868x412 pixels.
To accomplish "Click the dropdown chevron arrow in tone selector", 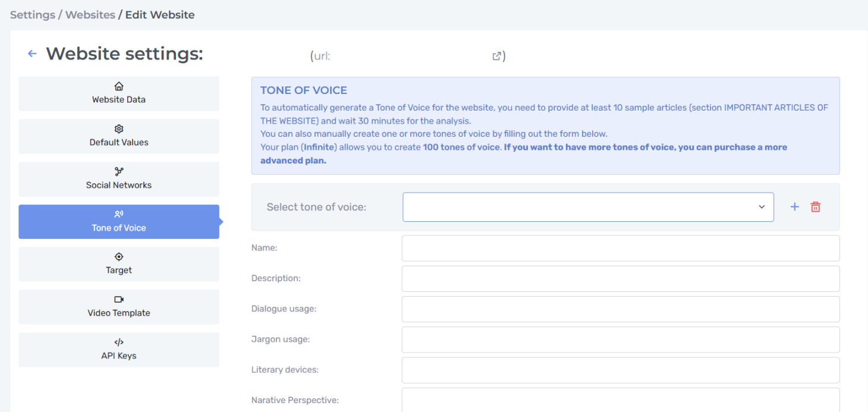I will click(x=762, y=207).
